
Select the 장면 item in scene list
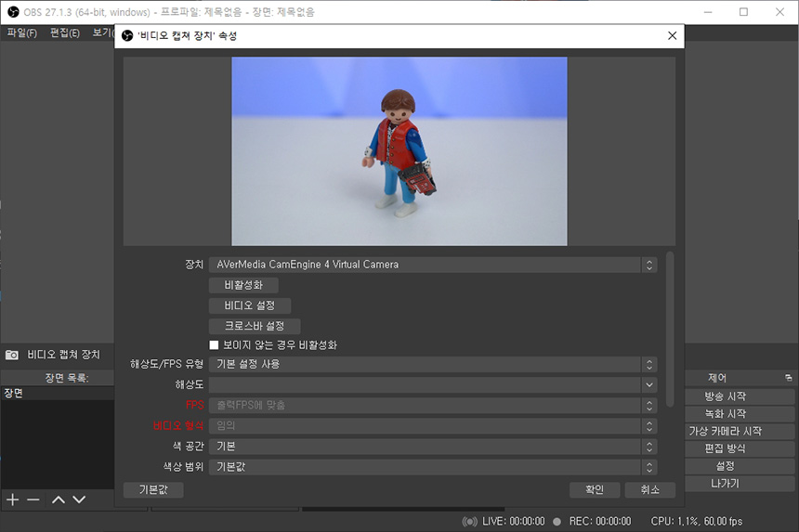[57, 393]
